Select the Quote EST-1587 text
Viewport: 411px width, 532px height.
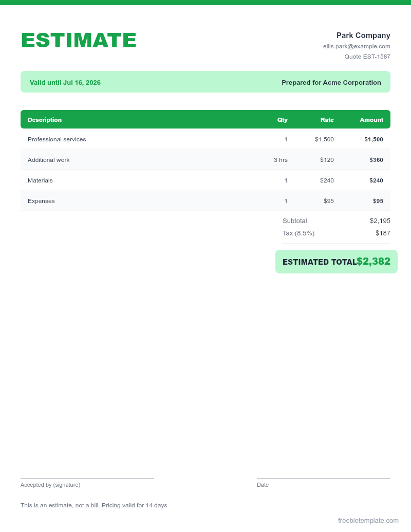[x=367, y=57]
